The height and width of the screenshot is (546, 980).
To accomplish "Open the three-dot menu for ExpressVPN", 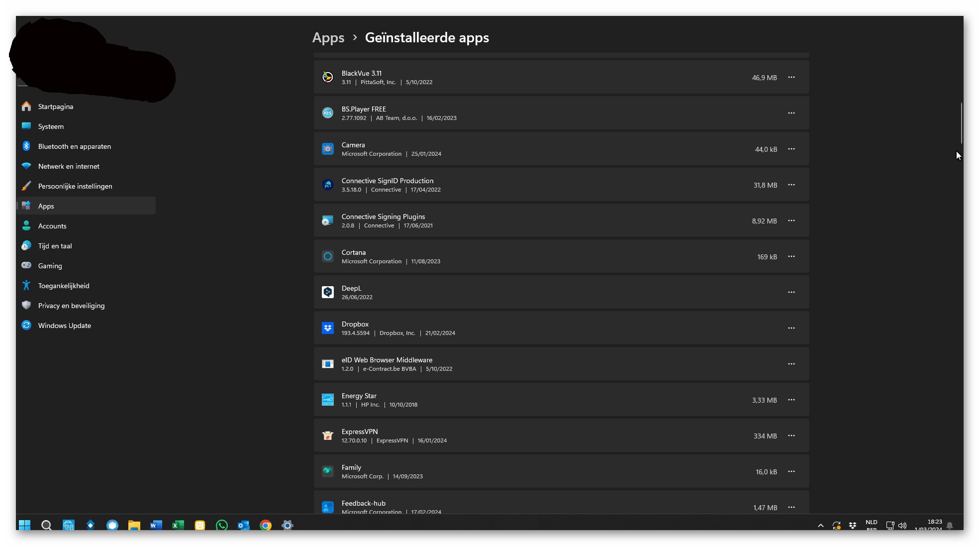I will click(x=791, y=436).
